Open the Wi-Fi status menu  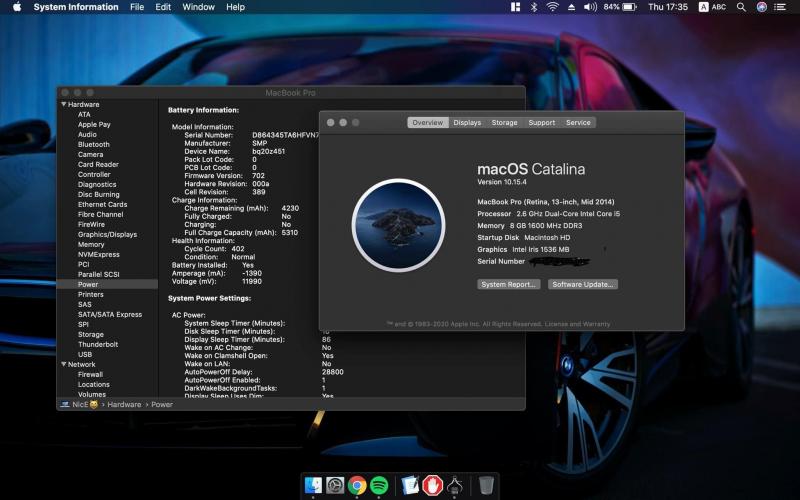coord(552,7)
